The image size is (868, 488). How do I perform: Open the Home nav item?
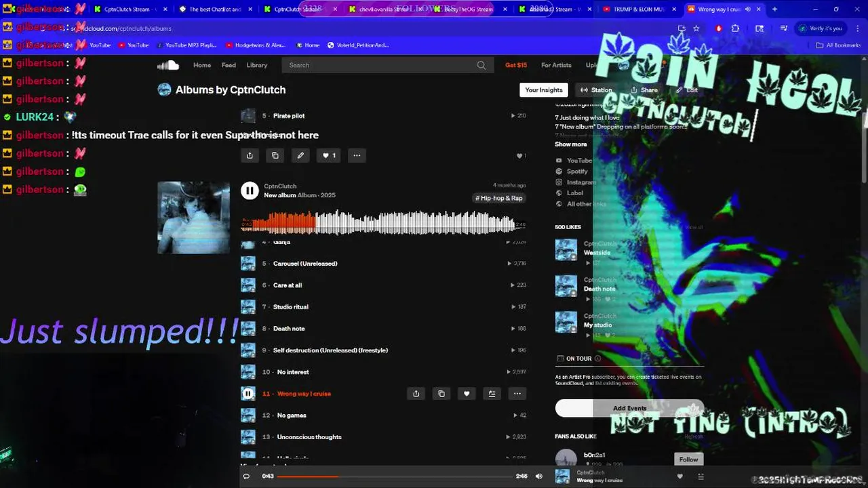[202, 65]
